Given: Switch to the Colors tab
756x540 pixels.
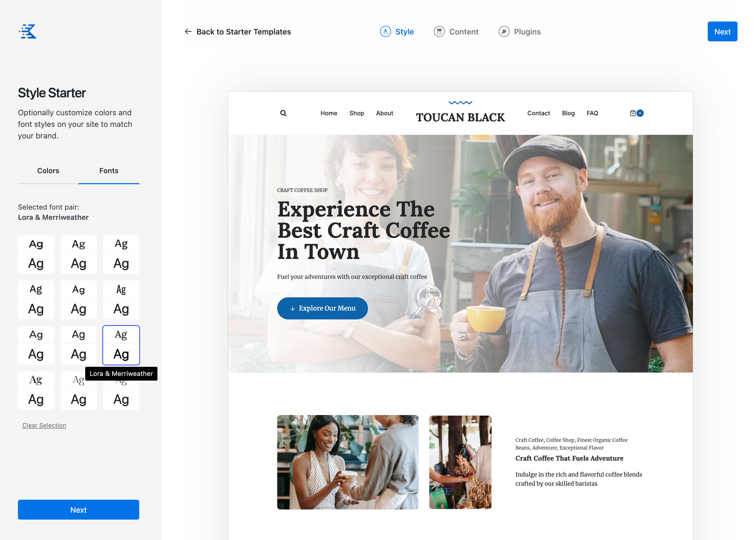Looking at the screenshot, I should click(x=48, y=171).
